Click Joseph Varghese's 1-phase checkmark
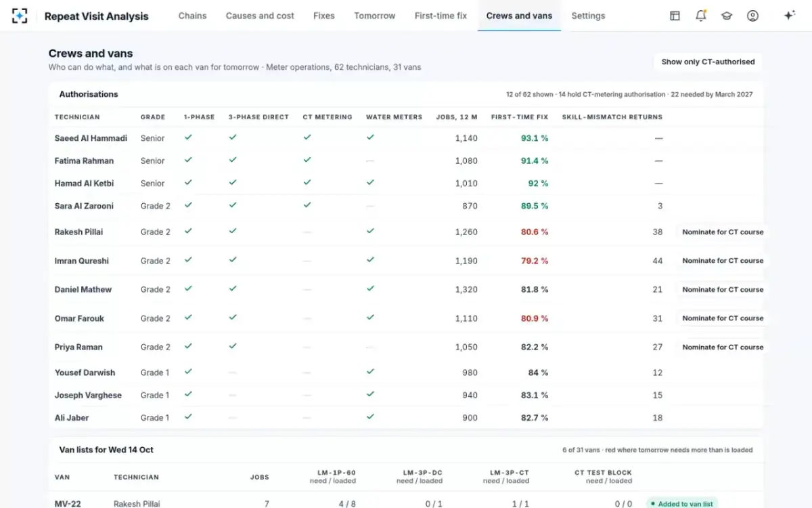The image size is (812, 508). tap(188, 394)
